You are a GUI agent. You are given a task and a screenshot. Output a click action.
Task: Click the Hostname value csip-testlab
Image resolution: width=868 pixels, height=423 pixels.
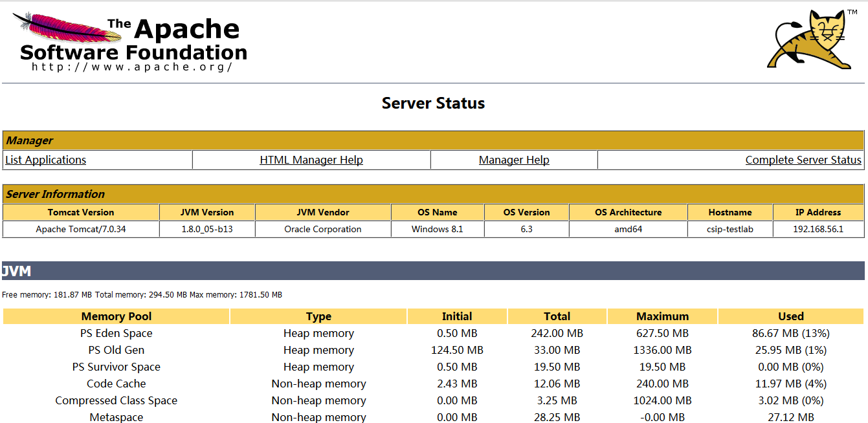click(x=729, y=229)
